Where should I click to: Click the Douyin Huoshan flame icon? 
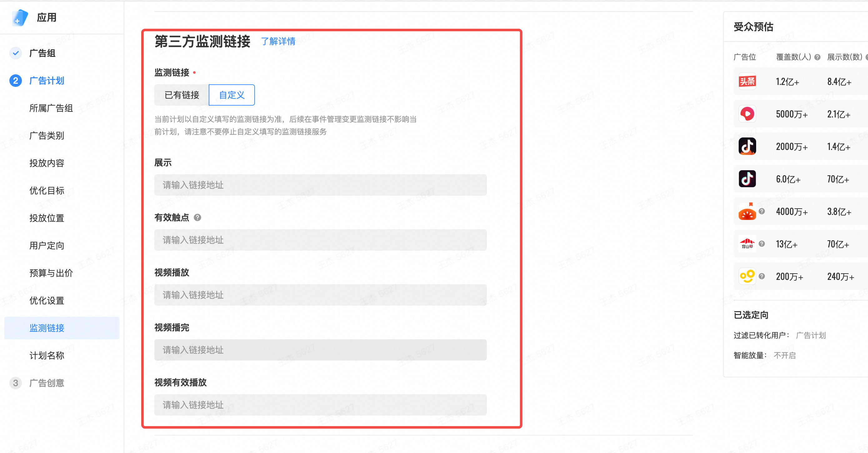(x=747, y=146)
